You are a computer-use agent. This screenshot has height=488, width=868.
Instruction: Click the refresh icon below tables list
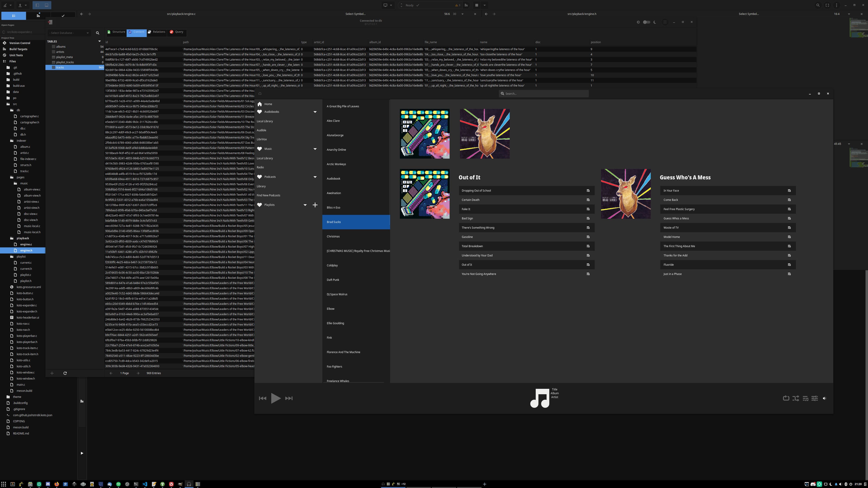tap(65, 373)
